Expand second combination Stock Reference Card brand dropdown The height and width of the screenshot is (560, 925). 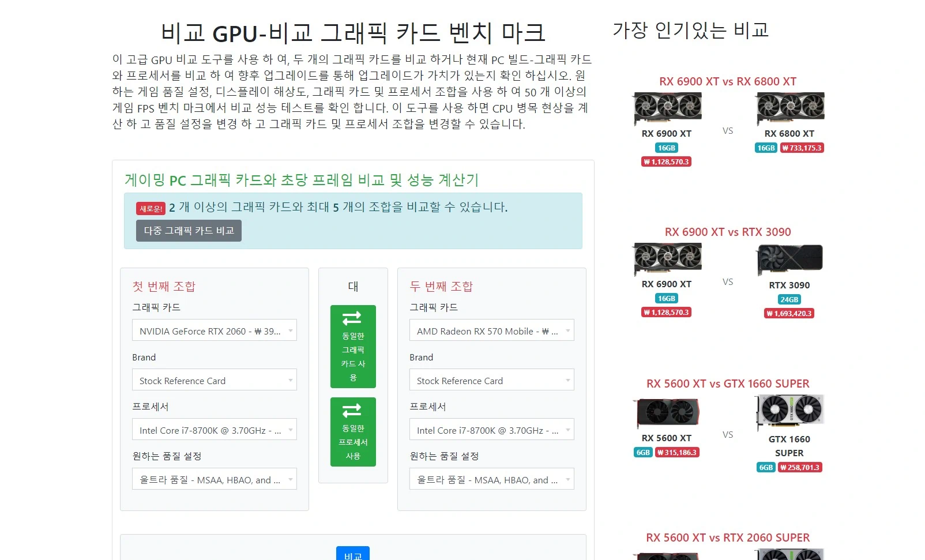(x=492, y=380)
